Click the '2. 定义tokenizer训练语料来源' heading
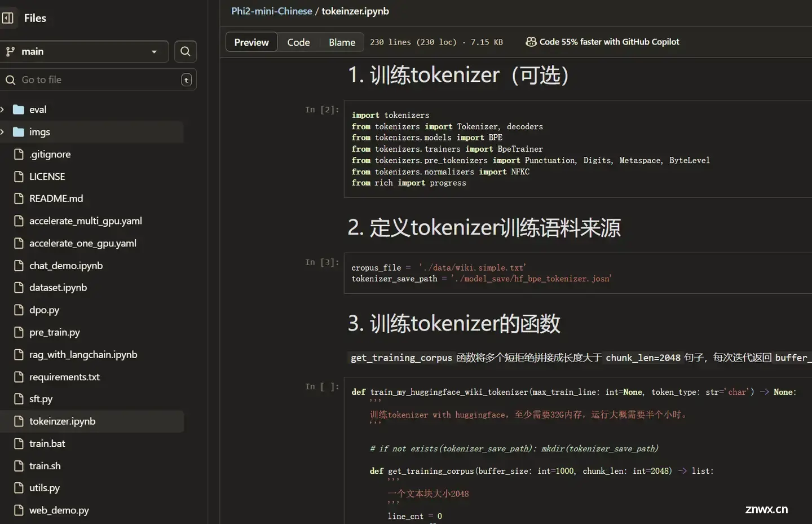 (x=484, y=228)
